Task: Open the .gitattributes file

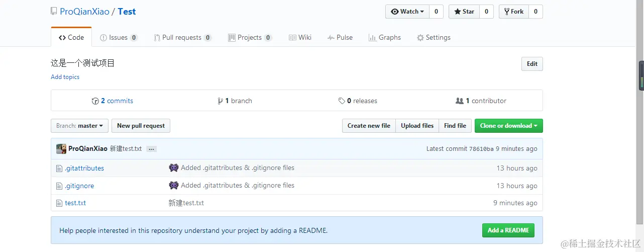Action: 84,169
